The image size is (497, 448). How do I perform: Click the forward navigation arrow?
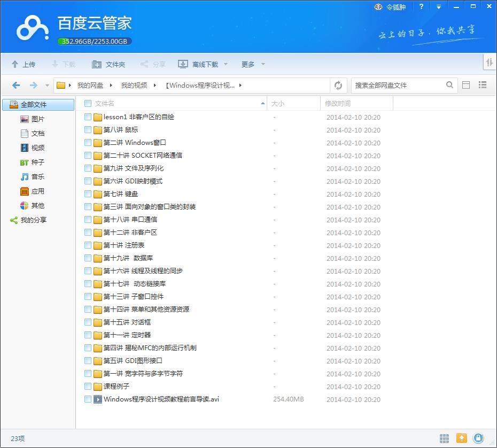(x=33, y=86)
